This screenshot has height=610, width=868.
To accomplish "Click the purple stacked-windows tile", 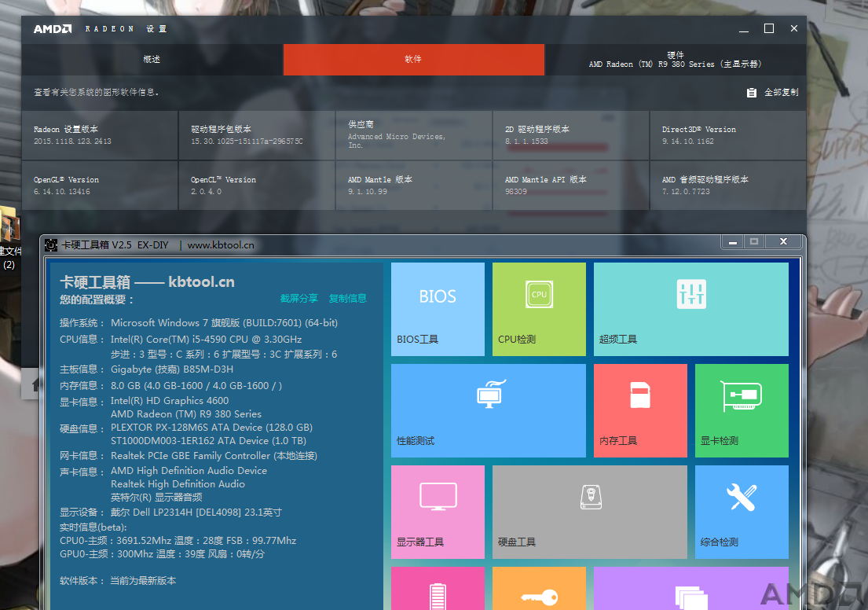I will 690,589.
